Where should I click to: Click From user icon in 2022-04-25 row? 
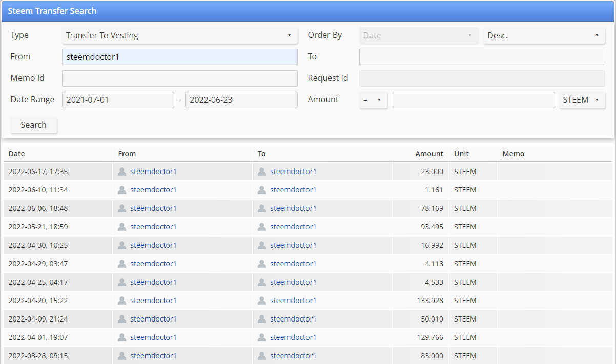[x=122, y=282]
